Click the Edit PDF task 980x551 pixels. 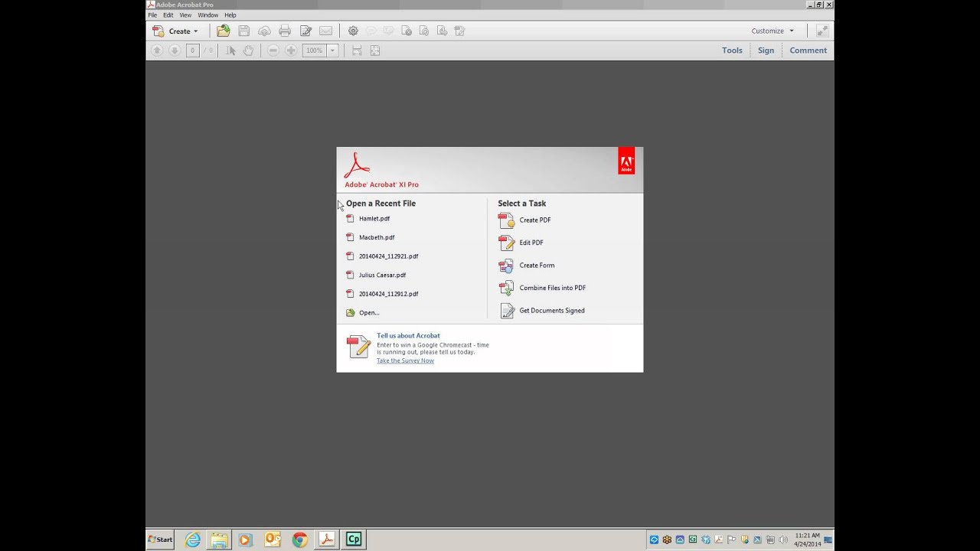531,243
